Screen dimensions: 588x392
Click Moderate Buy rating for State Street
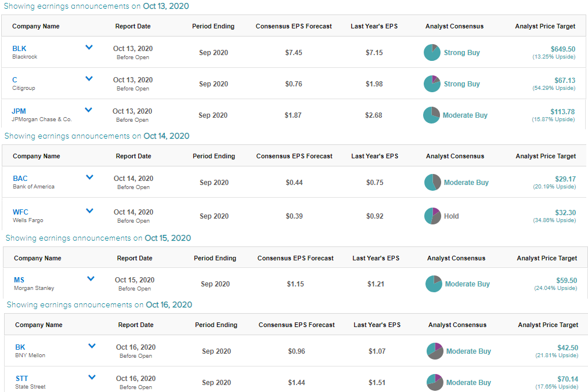point(468,382)
